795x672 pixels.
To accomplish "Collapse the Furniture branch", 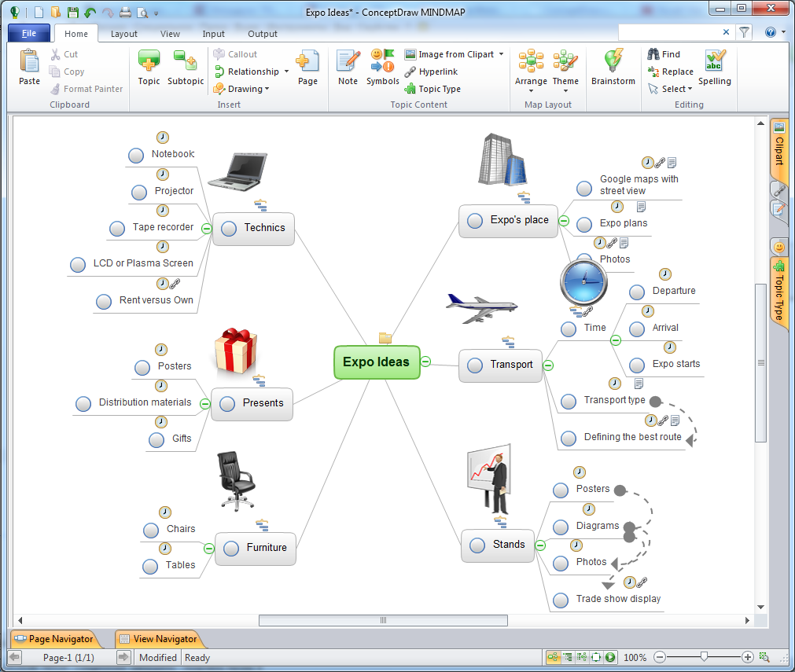I will (209, 549).
